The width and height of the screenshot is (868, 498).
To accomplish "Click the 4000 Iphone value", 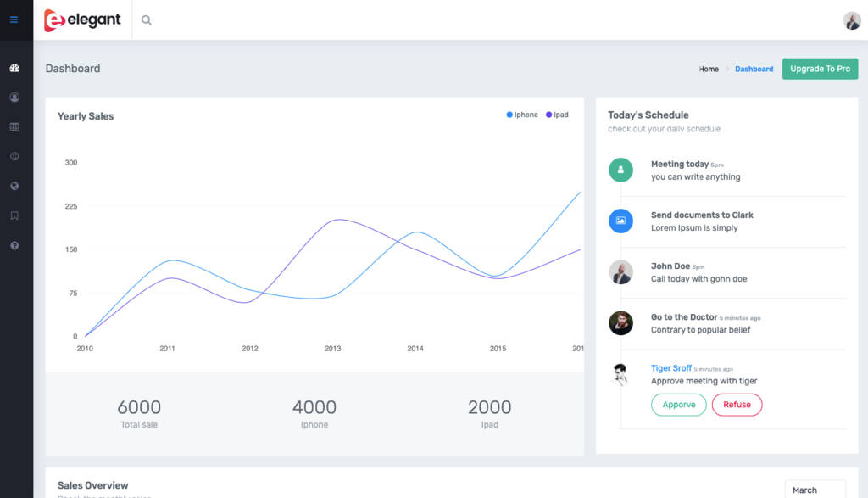I will (314, 407).
